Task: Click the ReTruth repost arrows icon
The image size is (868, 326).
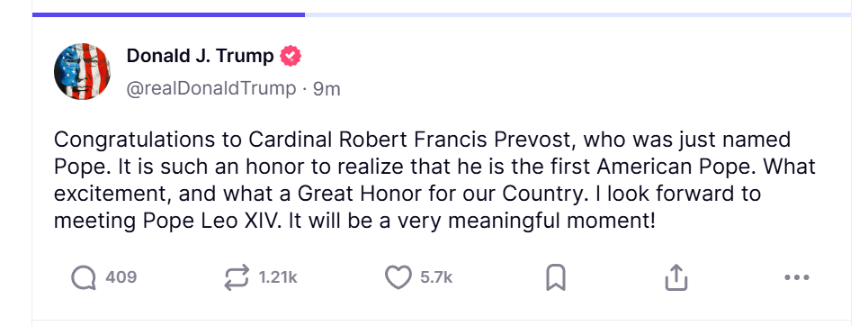Action: 237,277
